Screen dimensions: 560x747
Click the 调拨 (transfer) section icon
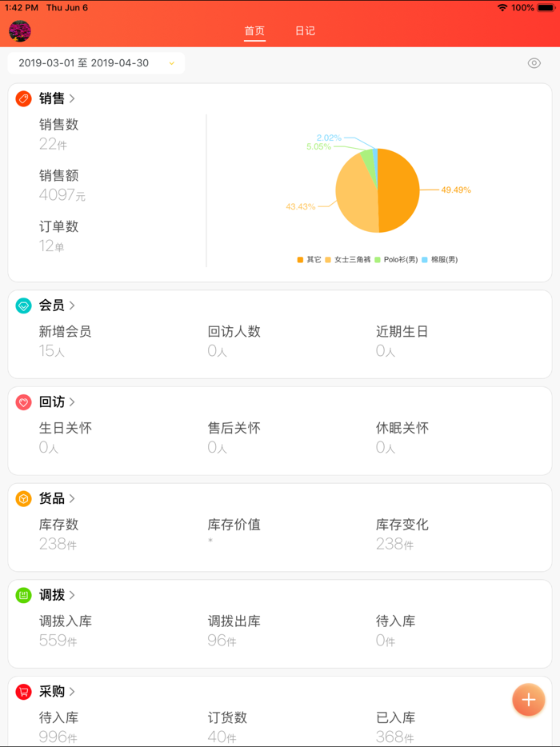coord(22,595)
